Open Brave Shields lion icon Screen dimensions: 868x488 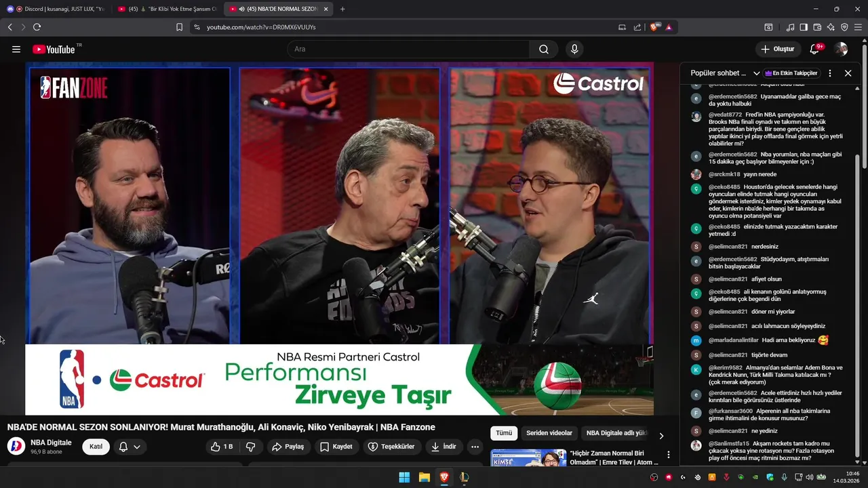(x=654, y=27)
